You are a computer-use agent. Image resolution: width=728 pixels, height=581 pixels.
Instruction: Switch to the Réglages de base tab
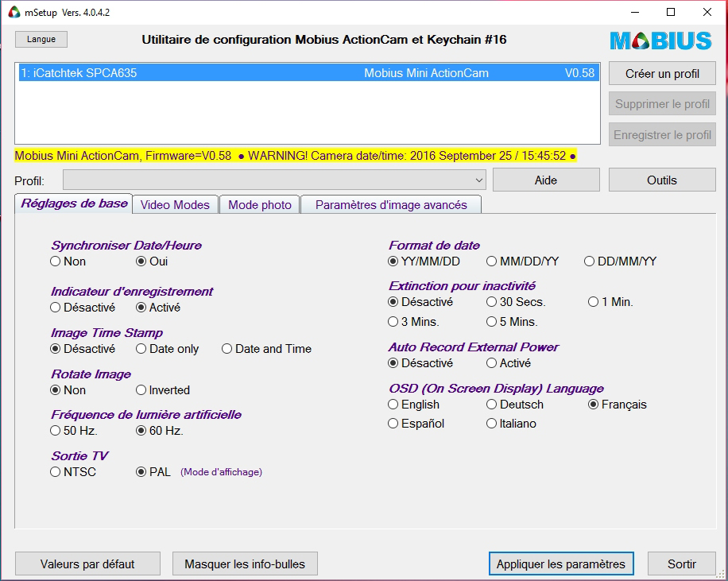coord(74,204)
